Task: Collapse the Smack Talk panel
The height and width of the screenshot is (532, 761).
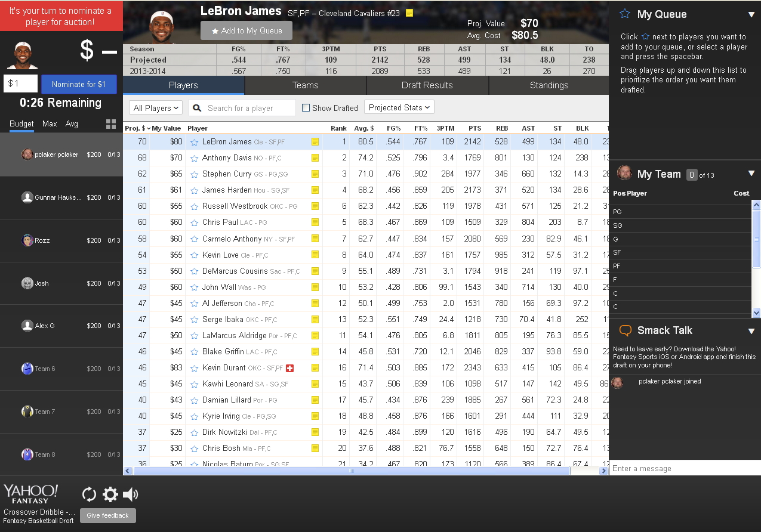Action: [x=751, y=331]
